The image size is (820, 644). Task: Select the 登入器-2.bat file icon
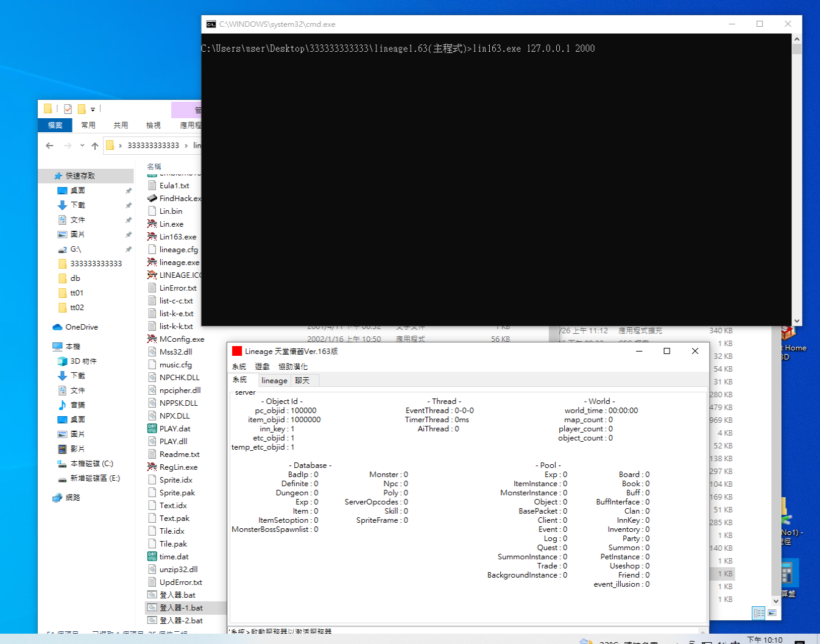coord(152,620)
